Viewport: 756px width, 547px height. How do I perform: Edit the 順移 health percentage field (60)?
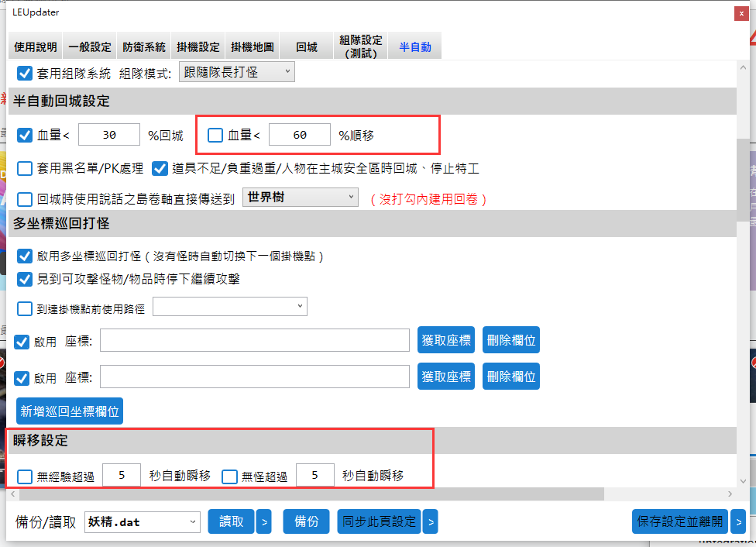tap(300, 135)
